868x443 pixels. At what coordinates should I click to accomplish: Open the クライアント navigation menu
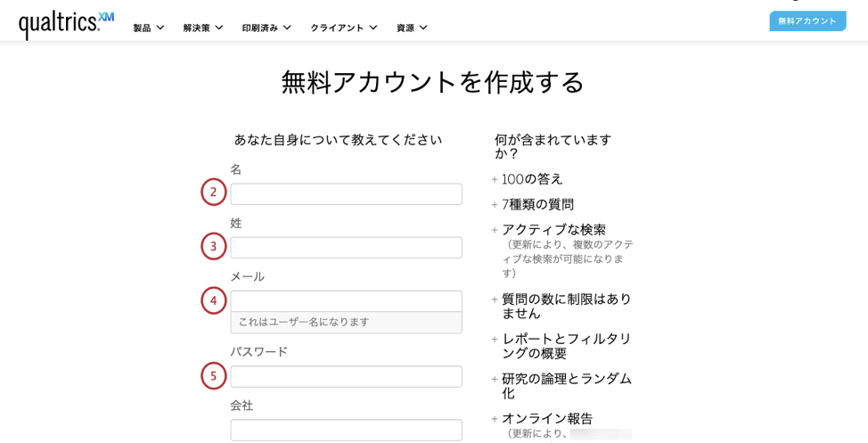[344, 28]
